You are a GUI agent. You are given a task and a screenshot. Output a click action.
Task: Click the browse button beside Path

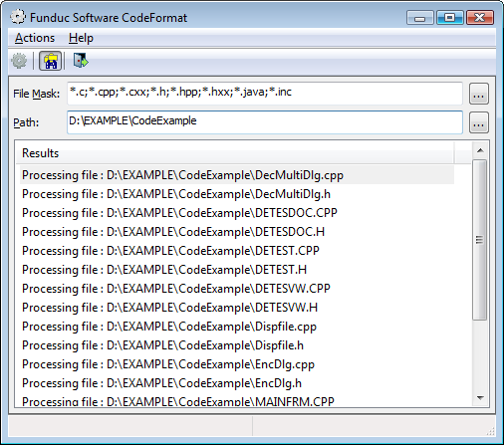coord(479,122)
